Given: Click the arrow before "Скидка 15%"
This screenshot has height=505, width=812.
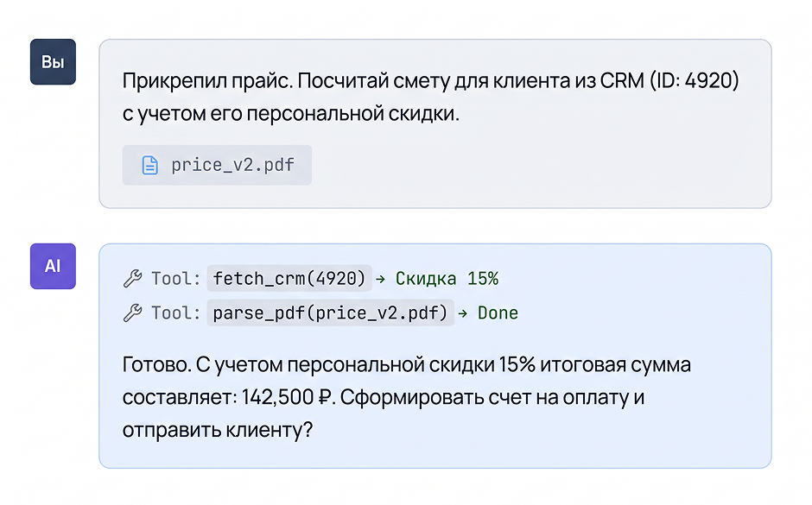Looking at the screenshot, I should (x=381, y=279).
